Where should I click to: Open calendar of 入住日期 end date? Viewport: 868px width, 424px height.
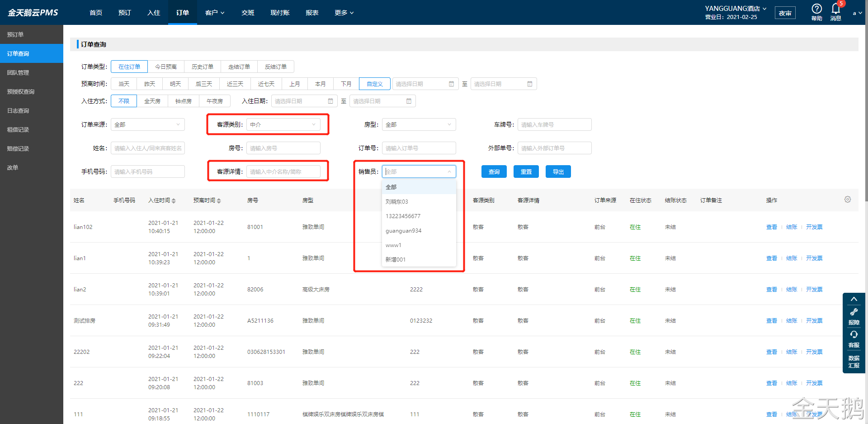[x=409, y=101]
